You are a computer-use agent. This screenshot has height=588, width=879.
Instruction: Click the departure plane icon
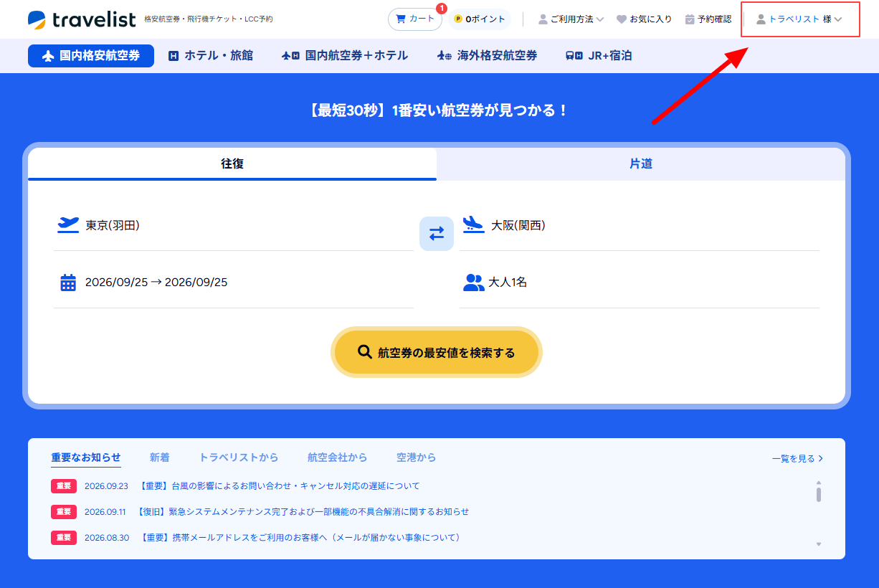[x=68, y=224]
